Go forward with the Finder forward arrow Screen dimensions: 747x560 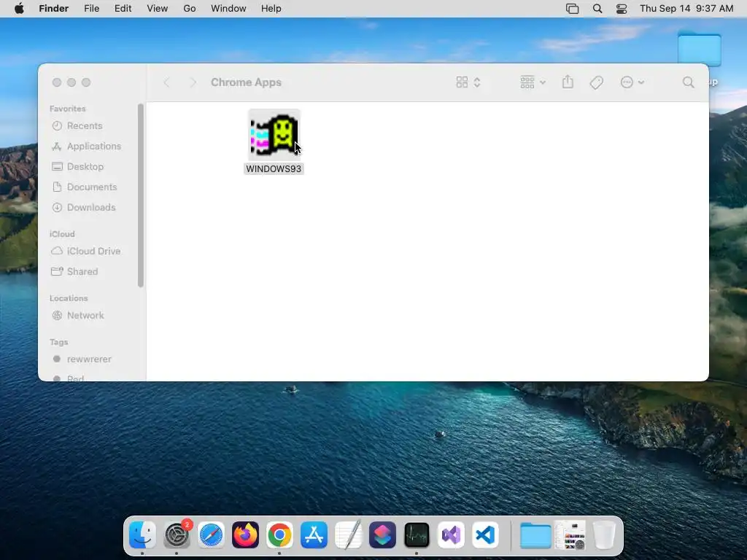tap(193, 82)
